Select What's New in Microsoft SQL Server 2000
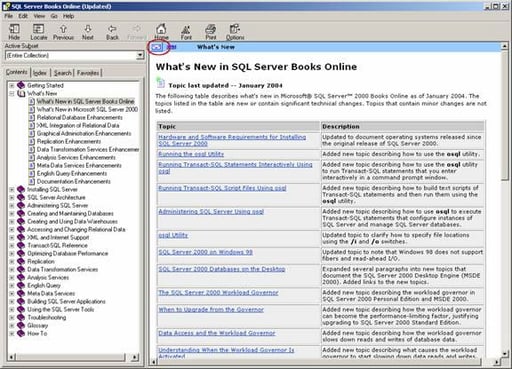 coord(87,109)
